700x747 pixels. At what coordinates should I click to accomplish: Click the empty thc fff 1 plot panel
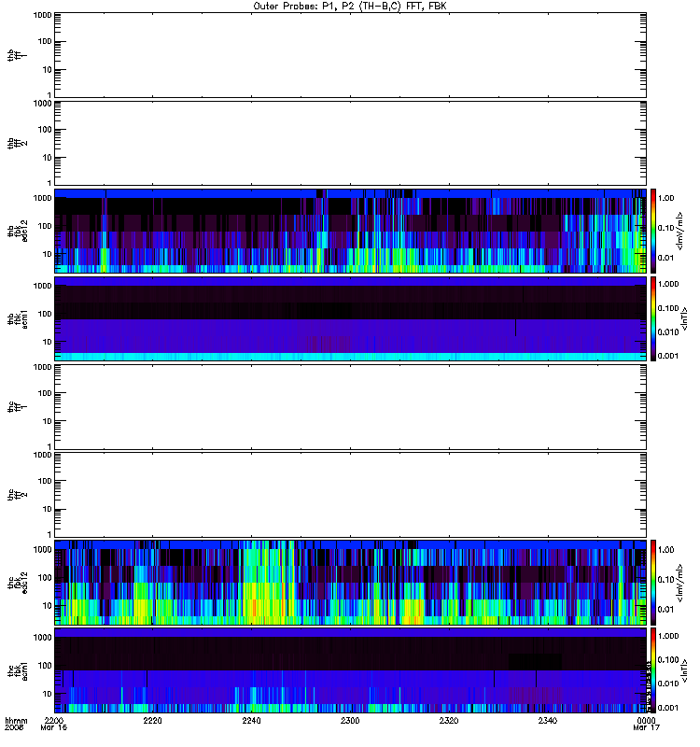click(x=351, y=407)
